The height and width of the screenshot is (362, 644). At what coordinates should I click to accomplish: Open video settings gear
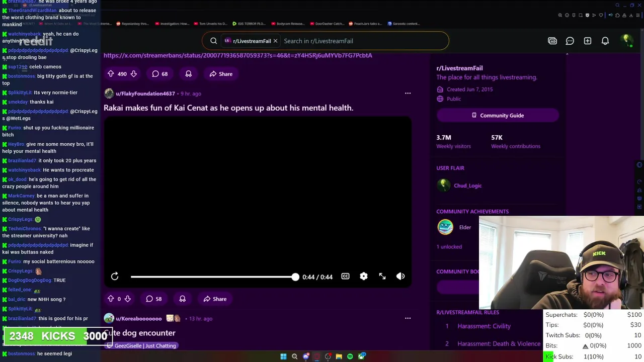coord(364,276)
